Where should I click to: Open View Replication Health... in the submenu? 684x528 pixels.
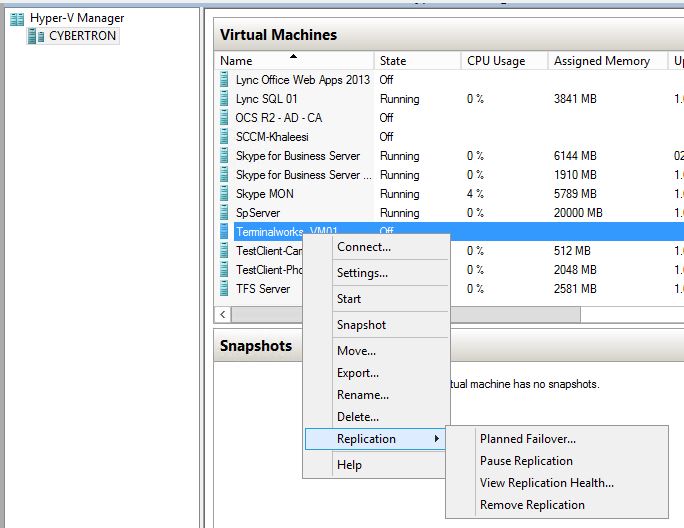(547, 483)
